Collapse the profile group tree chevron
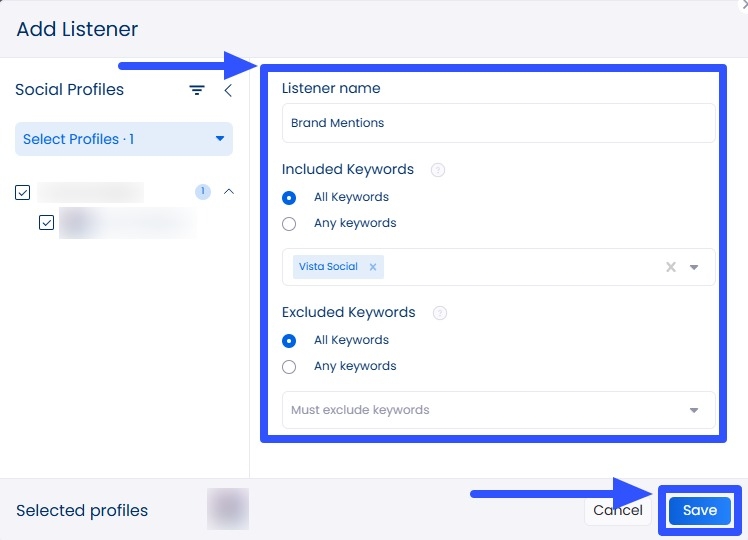The image size is (748, 540). [x=228, y=192]
